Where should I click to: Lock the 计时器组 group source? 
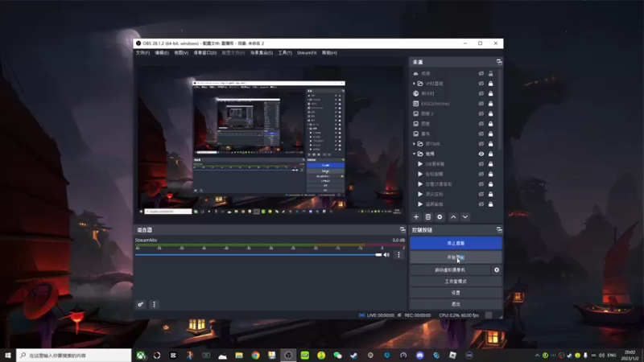[x=490, y=84]
